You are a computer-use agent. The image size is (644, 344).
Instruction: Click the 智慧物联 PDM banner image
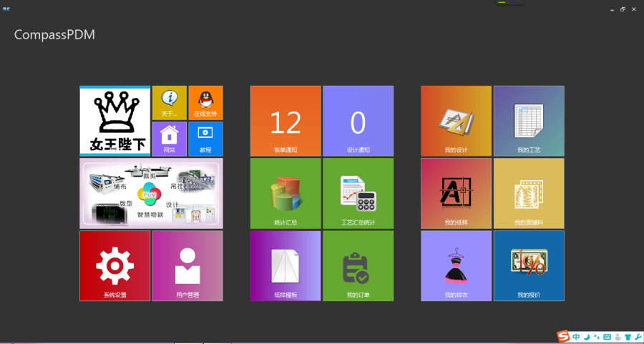[x=151, y=193]
